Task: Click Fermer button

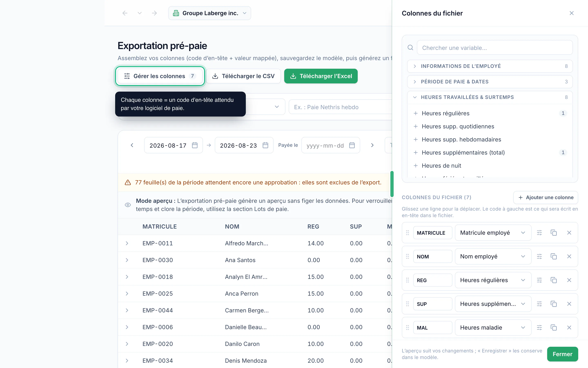Action: [x=562, y=354]
